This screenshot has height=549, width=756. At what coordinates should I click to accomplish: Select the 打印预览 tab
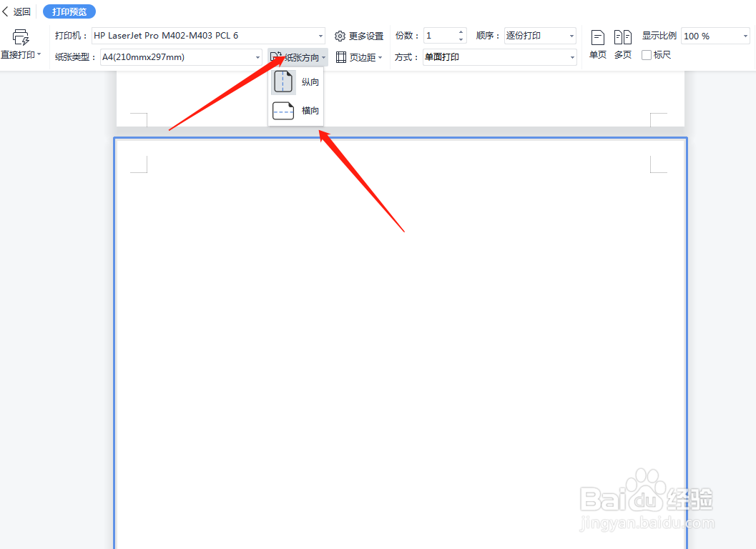pos(69,11)
